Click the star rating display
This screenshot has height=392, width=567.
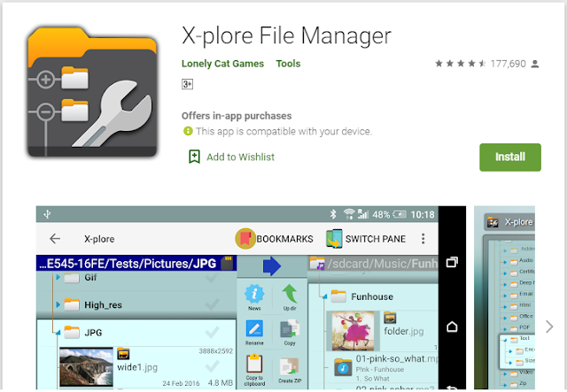coord(461,64)
